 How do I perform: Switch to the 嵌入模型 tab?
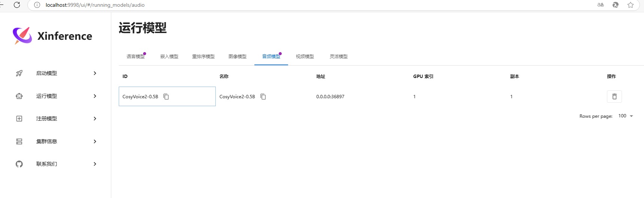tap(169, 57)
